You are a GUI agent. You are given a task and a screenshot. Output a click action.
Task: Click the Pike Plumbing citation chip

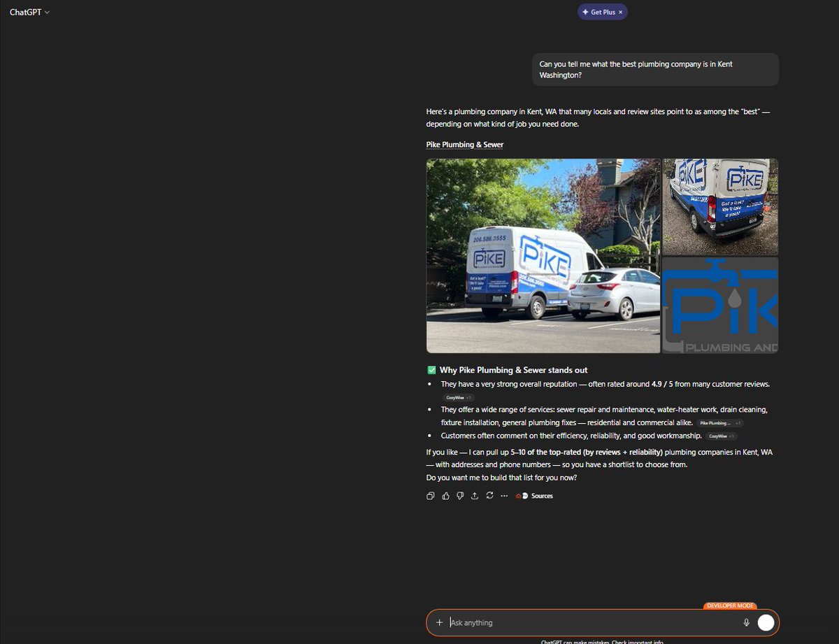pos(719,423)
